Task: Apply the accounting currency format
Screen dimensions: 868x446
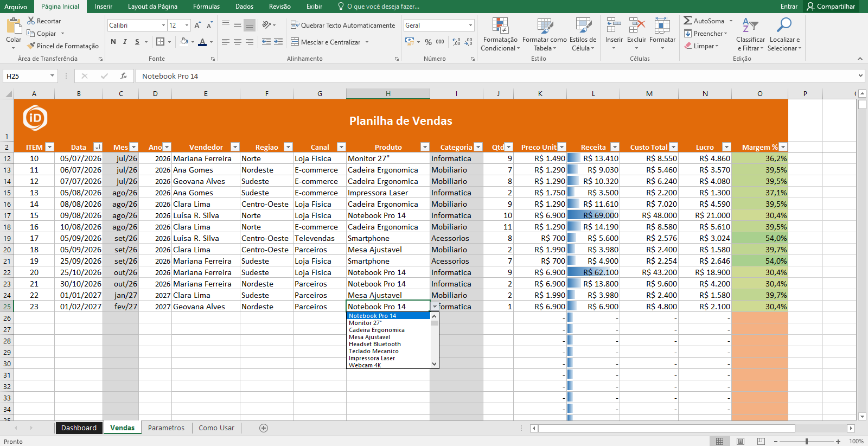Action: (x=410, y=42)
